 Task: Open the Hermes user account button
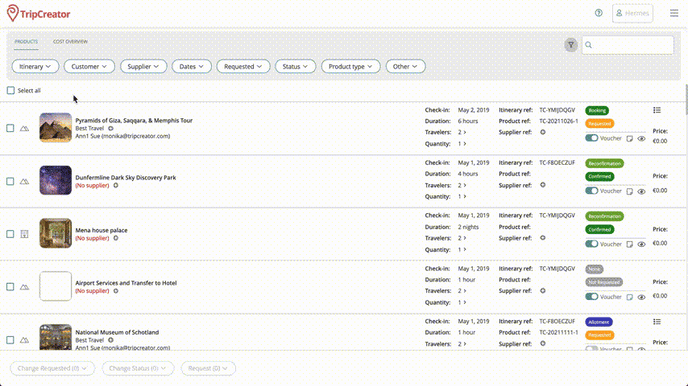632,13
